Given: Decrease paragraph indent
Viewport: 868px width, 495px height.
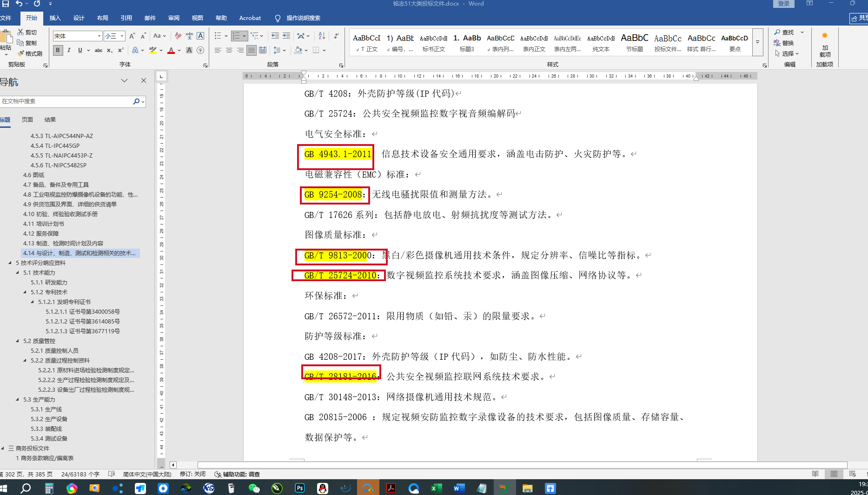Looking at the screenshot, I should click(x=275, y=36).
